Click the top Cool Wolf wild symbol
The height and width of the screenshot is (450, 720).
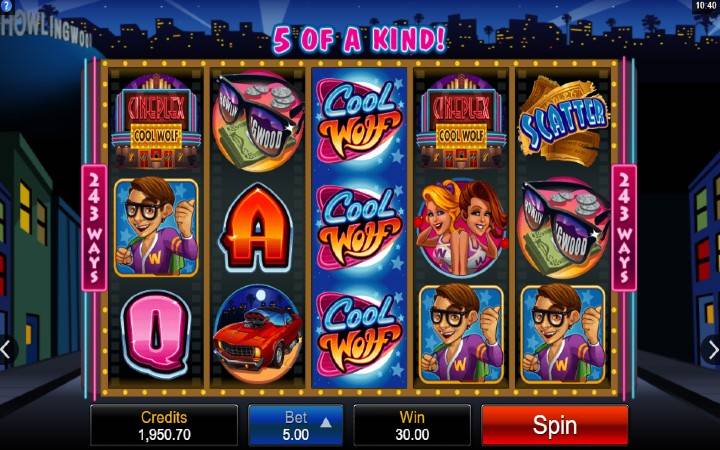(359, 120)
